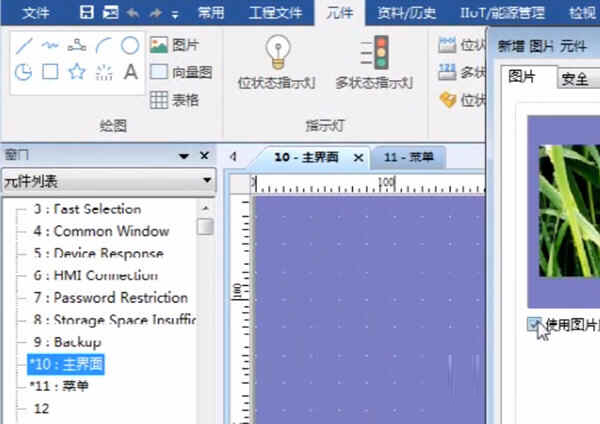This screenshot has width=600, height=424.
Task: Choose the text 'A' drawing tool
Action: point(130,71)
